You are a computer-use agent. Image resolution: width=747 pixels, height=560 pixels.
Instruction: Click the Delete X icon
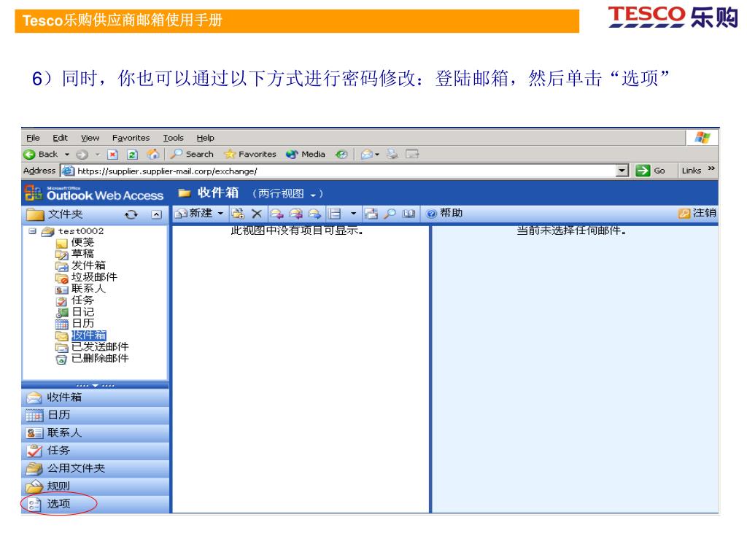click(x=257, y=214)
